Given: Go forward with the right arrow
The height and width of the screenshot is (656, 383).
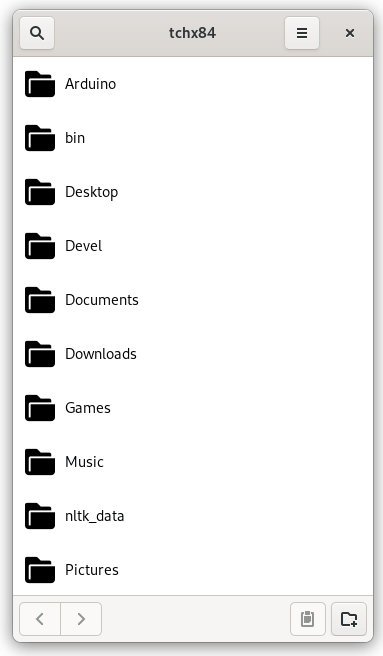Looking at the screenshot, I should tap(81, 619).
